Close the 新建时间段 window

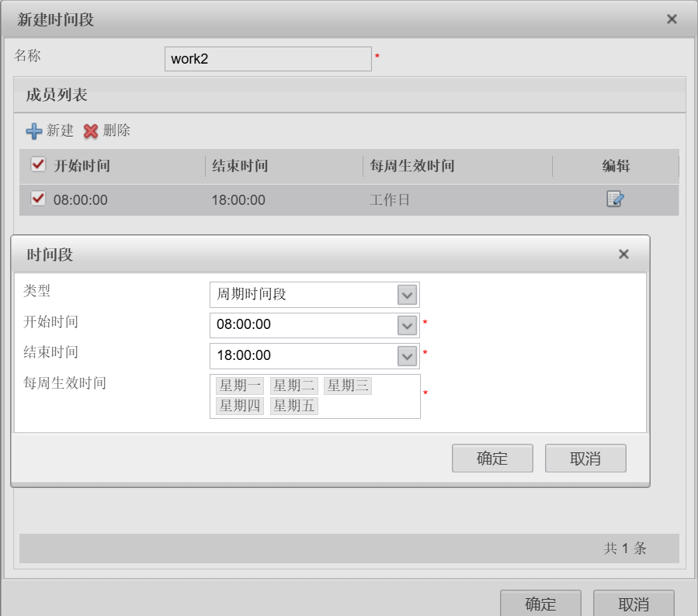(672, 19)
